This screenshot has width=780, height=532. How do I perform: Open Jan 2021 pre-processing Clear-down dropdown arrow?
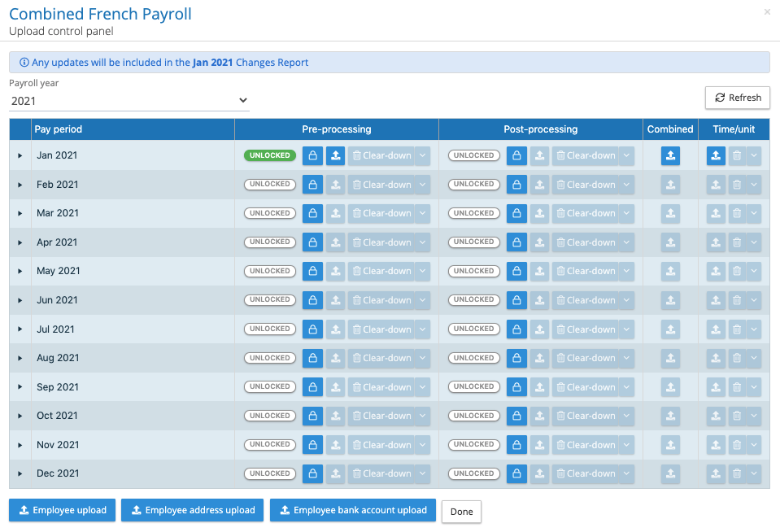422,155
